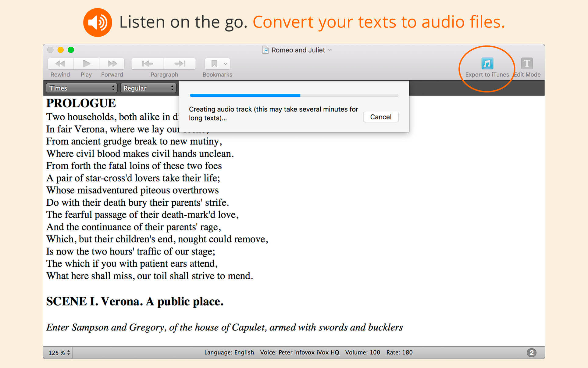Click the Rewind playback button

click(x=60, y=63)
